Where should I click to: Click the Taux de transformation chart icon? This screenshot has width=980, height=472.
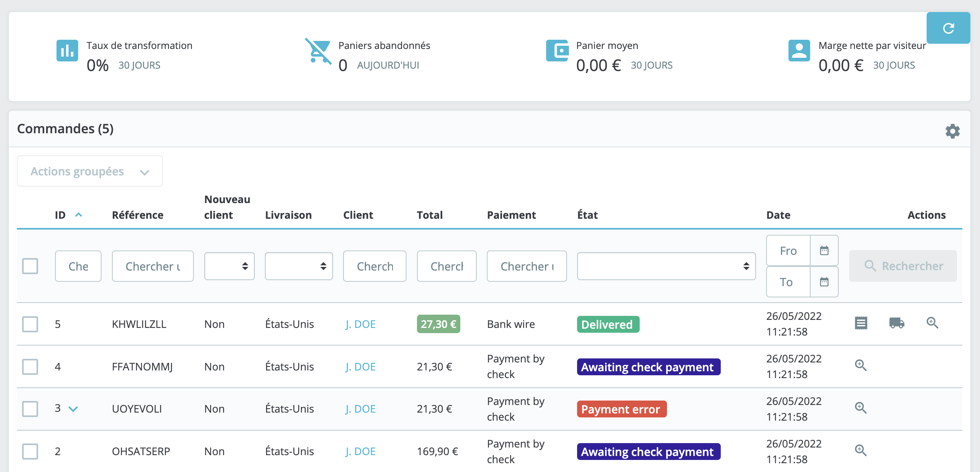pos(67,51)
